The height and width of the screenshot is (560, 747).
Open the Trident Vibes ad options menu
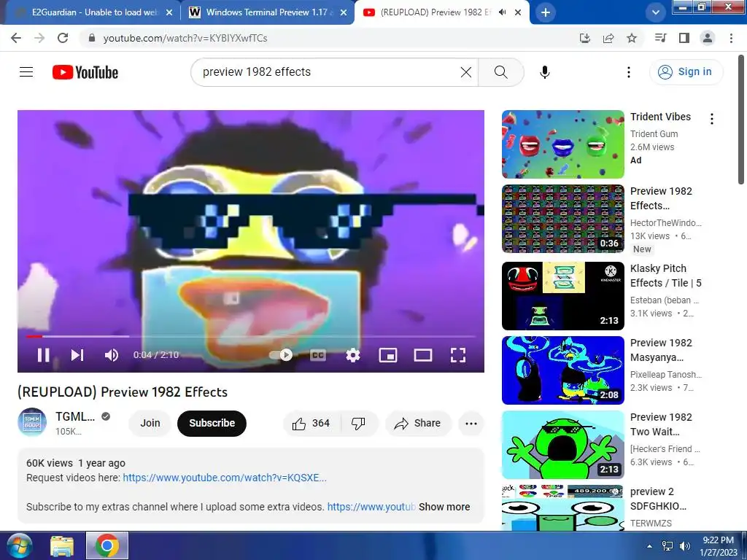pyautogui.click(x=712, y=119)
